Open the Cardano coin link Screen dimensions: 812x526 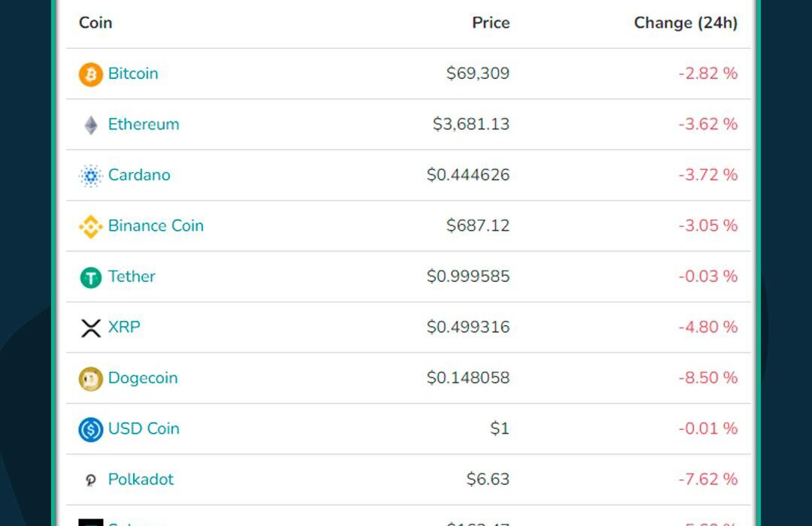click(139, 175)
